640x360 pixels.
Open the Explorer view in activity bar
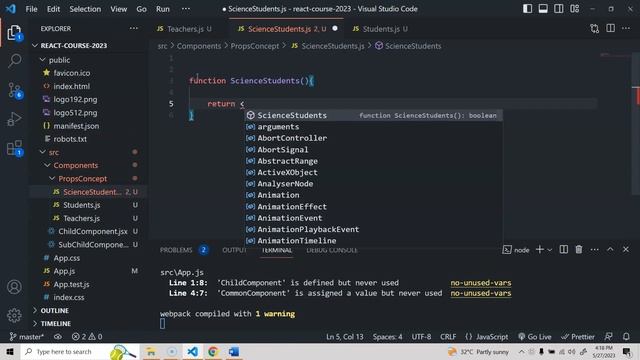coord(14,32)
